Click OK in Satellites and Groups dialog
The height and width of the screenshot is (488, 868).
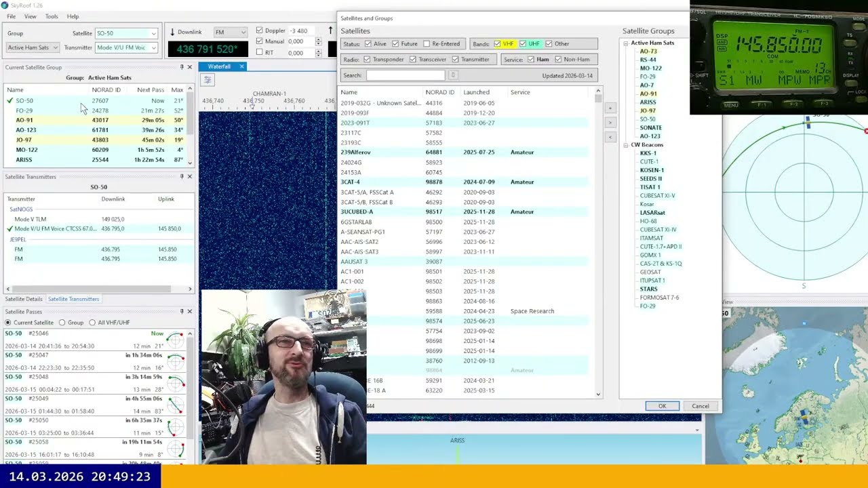click(x=662, y=406)
